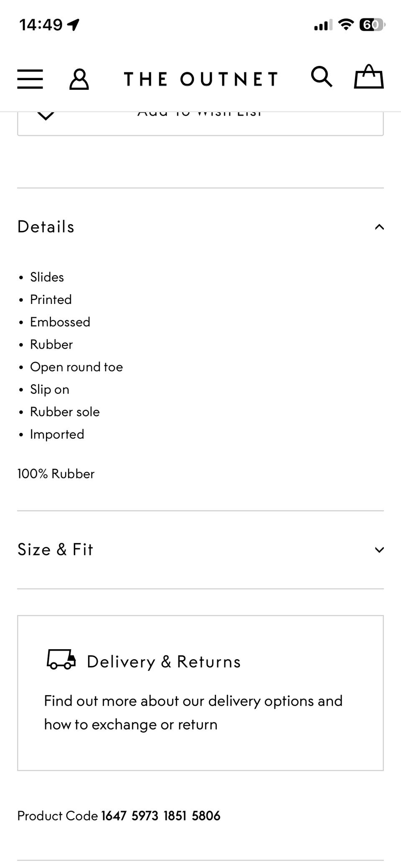Tap the Add To Wish List button
This screenshot has height=868, width=401.
click(x=200, y=121)
